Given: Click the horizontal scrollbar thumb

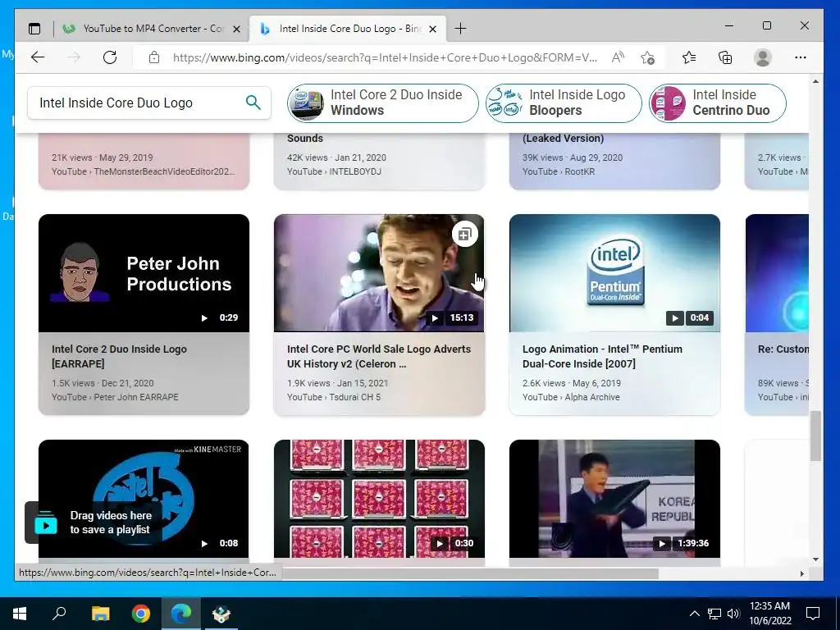Looking at the screenshot, I should tap(470, 573).
